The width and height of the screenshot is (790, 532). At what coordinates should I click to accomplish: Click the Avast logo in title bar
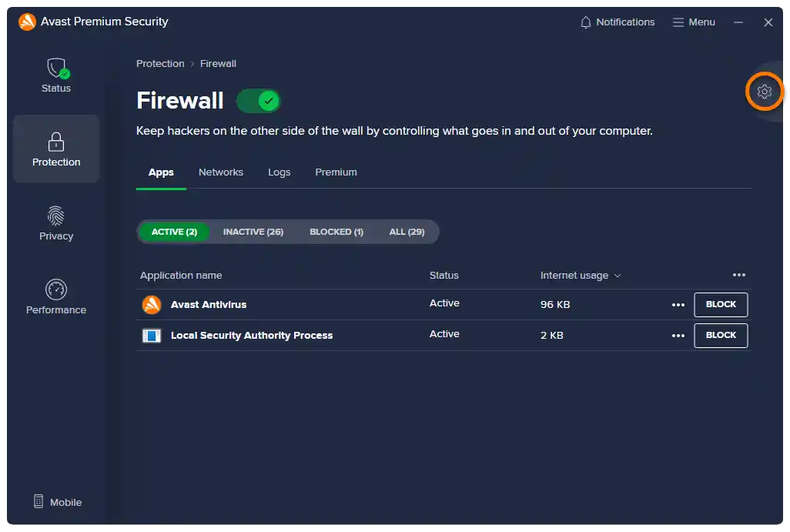click(x=27, y=22)
